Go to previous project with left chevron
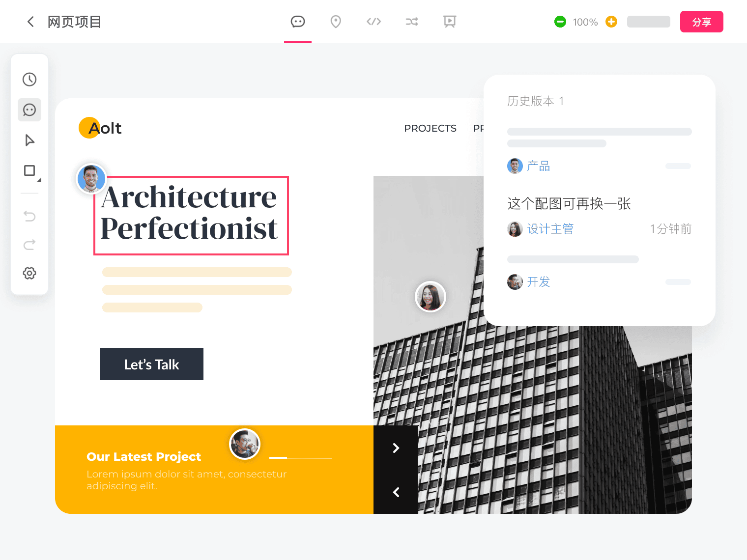The height and width of the screenshot is (560, 747). pos(396,492)
